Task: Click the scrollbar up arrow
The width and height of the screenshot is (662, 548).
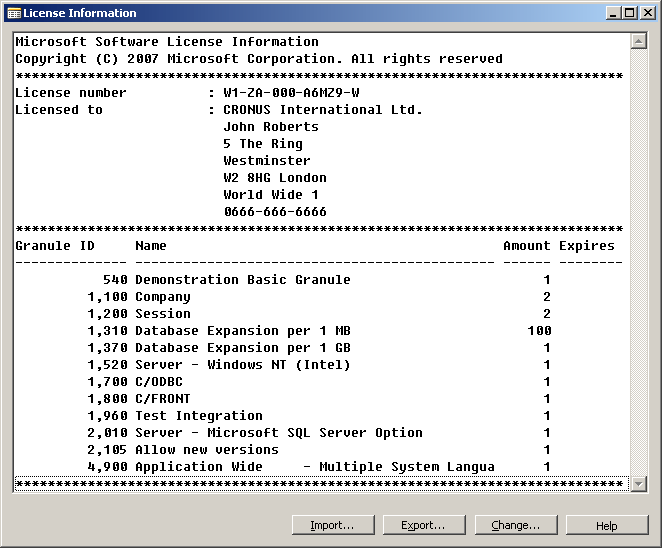Action: 638,41
